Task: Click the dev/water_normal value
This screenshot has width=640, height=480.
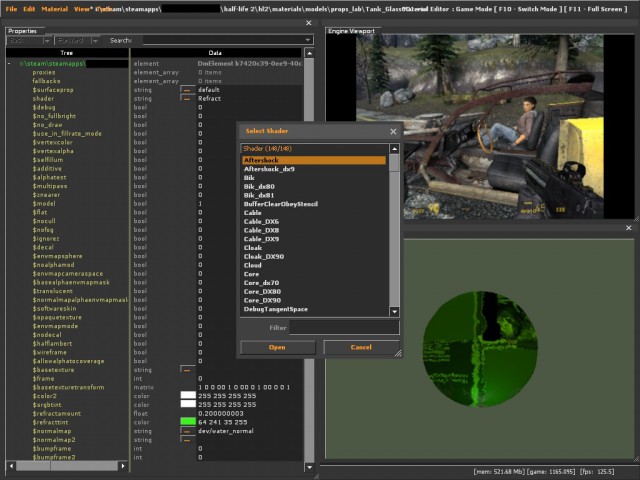Action: click(226, 431)
